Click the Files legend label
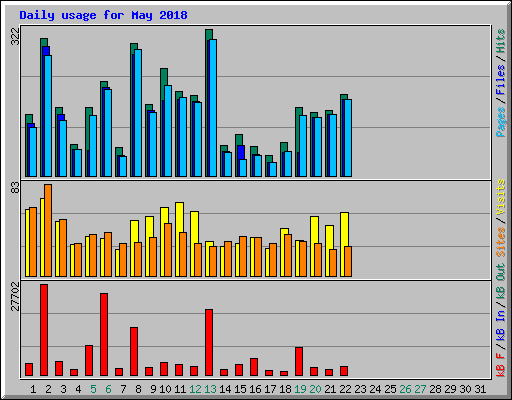This screenshot has width=512, height=400. 501,80
